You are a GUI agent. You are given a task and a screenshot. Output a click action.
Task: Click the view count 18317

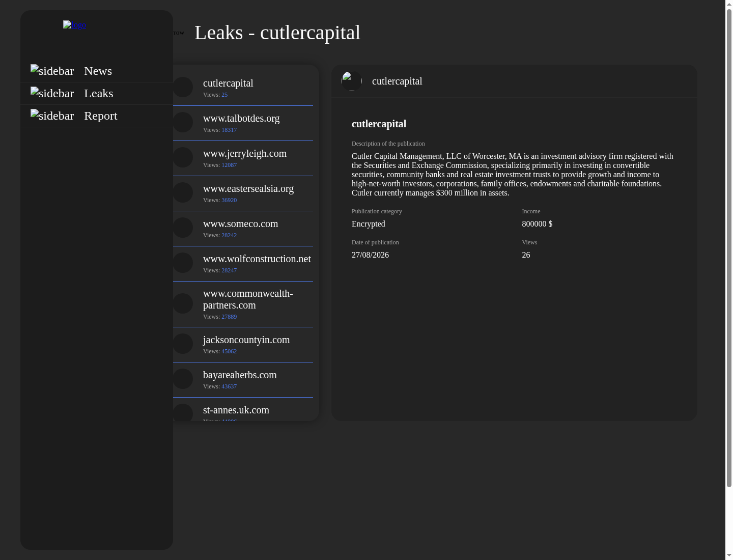[x=229, y=130]
